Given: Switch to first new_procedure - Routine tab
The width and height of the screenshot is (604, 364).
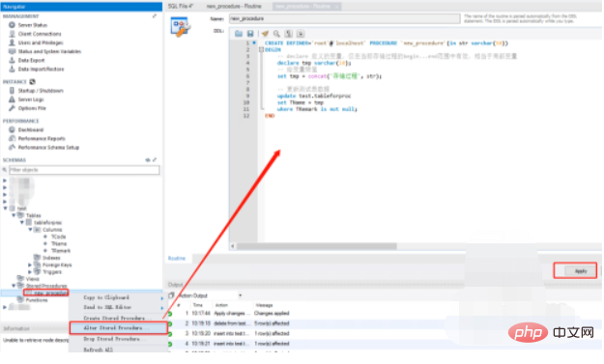Looking at the screenshot, I should click(234, 7).
